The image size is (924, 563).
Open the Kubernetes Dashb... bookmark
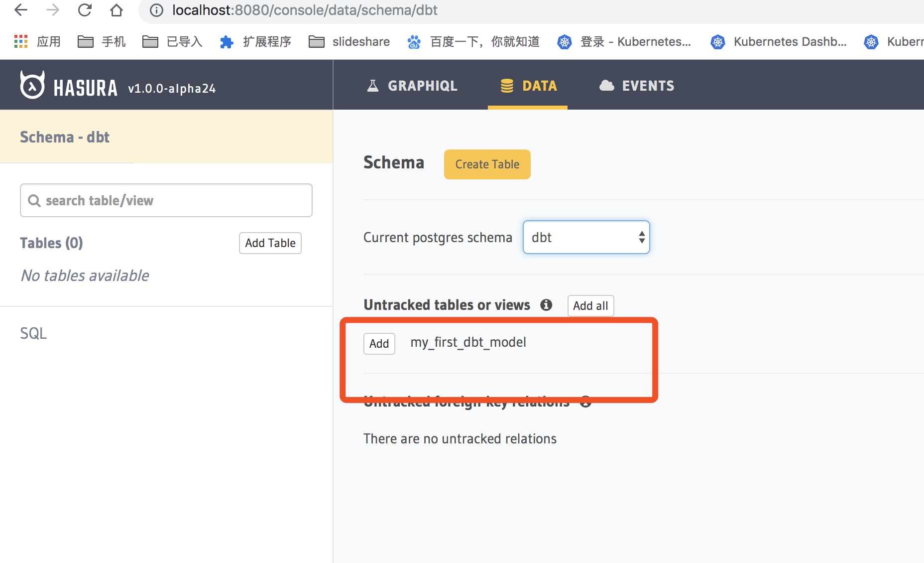tap(779, 41)
